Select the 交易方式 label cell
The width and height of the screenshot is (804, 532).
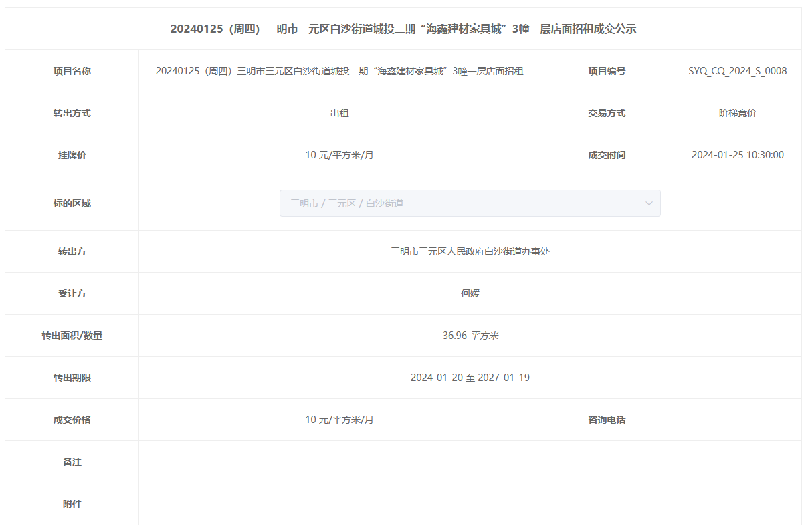(x=607, y=113)
